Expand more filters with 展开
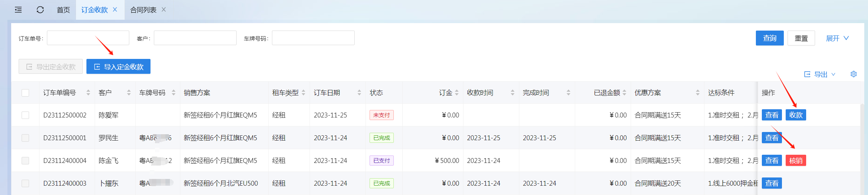The height and width of the screenshot is (195, 868). (837, 38)
